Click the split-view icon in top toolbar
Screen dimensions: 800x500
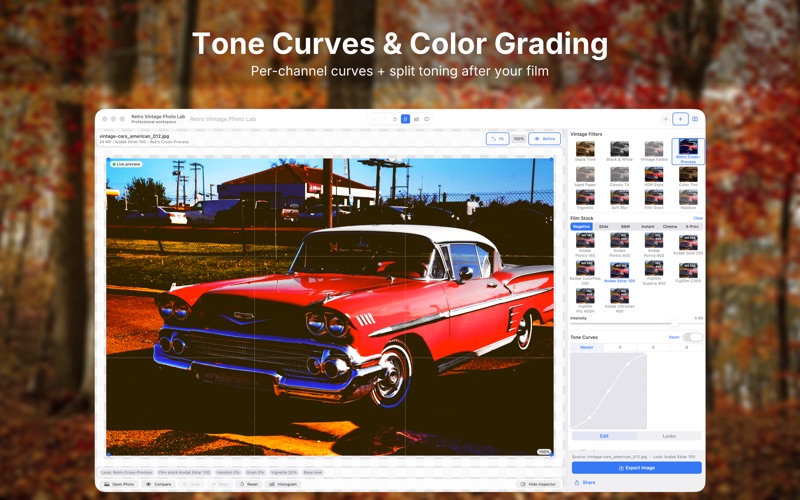(x=427, y=119)
